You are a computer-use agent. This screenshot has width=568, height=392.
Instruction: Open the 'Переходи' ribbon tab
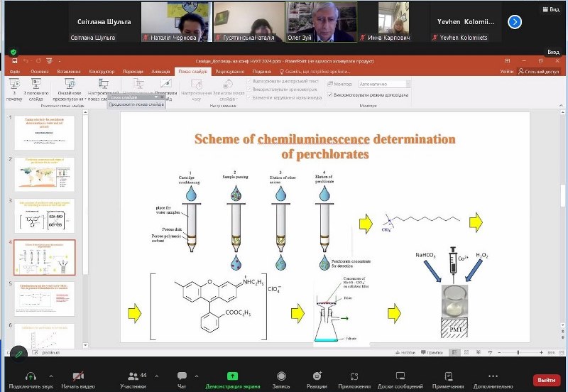click(133, 72)
